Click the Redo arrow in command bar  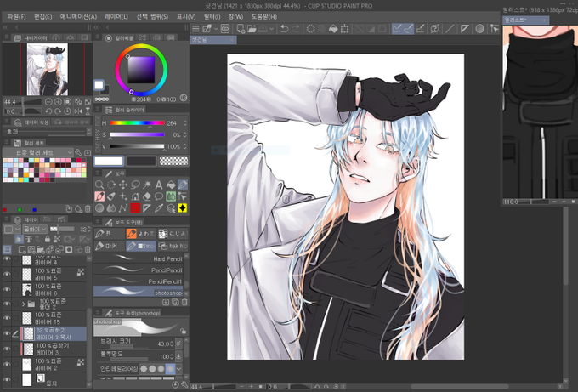pos(296,28)
